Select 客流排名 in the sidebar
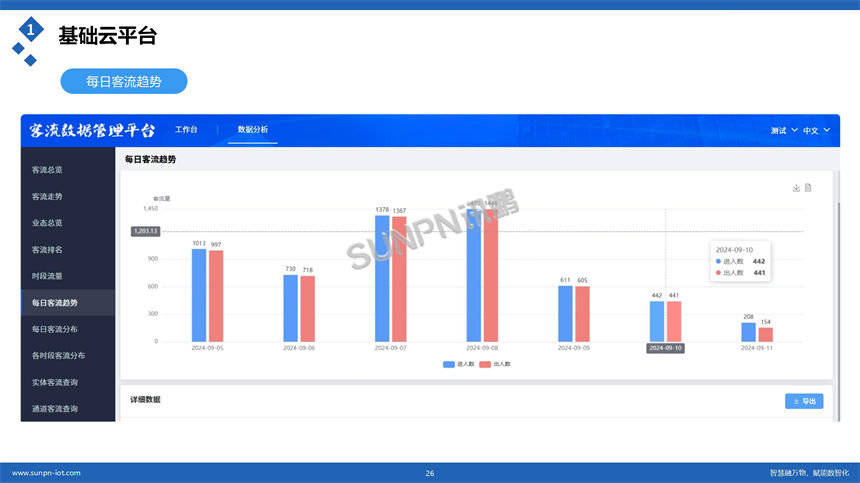This screenshot has height=483, width=860. (x=47, y=249)
